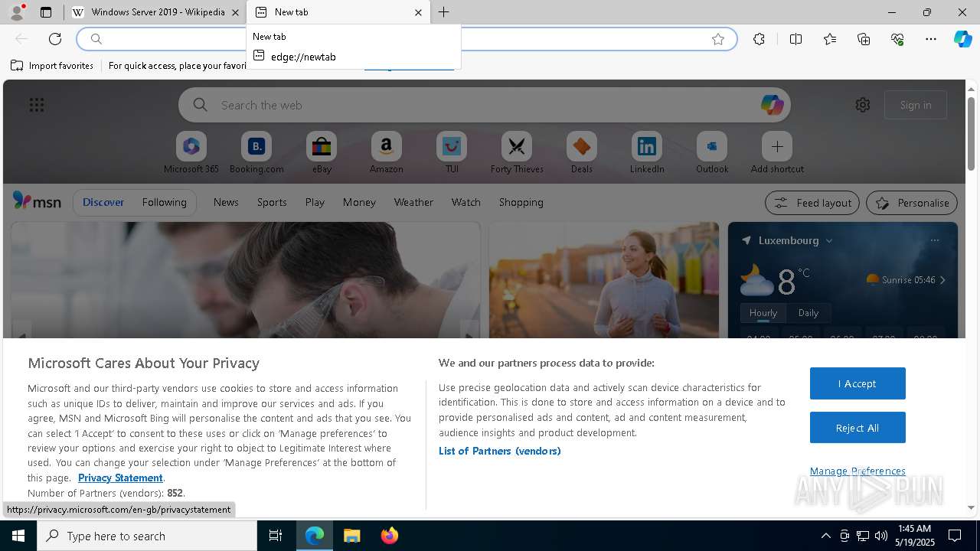Screen dimensions: 980x551
Task: Open List of Partners (vendors) link
Action: pos(499,451)
